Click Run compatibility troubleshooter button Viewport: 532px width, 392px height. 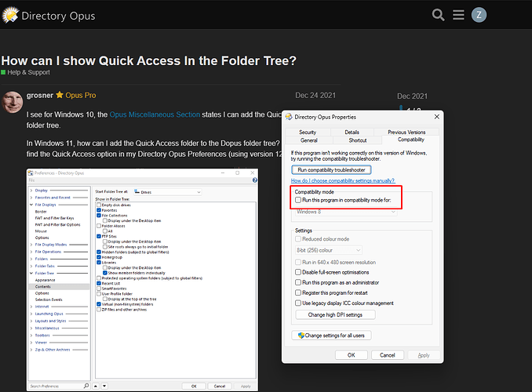pos(331,169)
